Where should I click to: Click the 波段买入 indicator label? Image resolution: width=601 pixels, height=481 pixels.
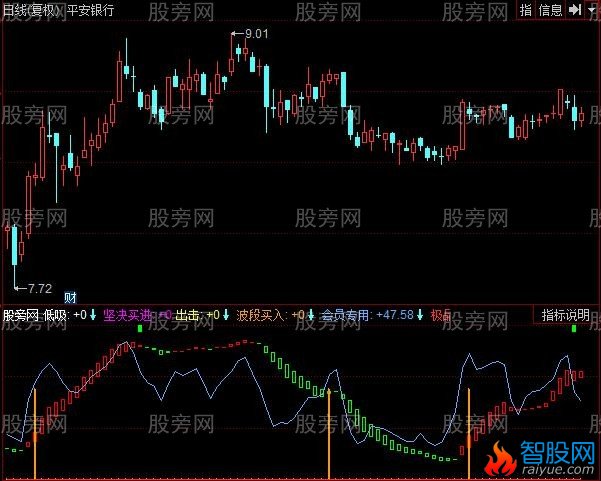[x=261, y=315]
